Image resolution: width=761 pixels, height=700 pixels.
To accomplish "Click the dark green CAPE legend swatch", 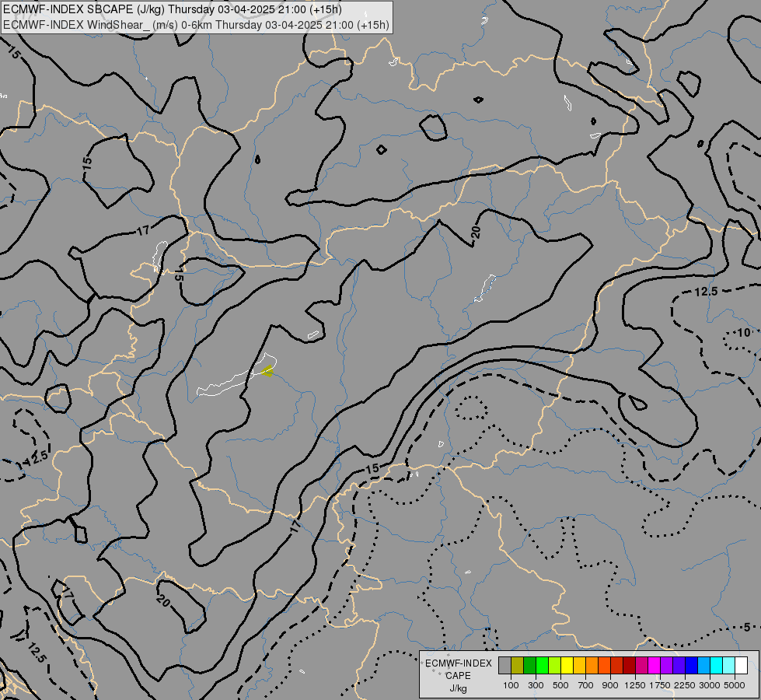I will pos(530,665).
